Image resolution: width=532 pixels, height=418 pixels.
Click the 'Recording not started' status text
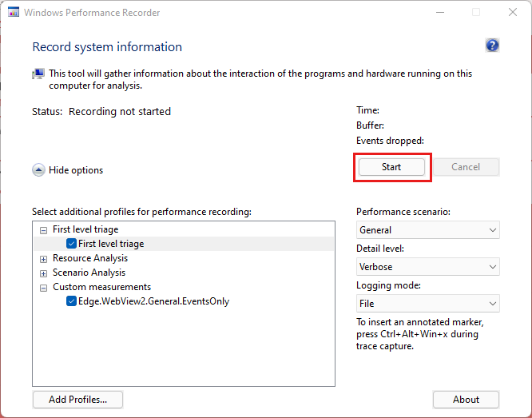coord(120,111)
